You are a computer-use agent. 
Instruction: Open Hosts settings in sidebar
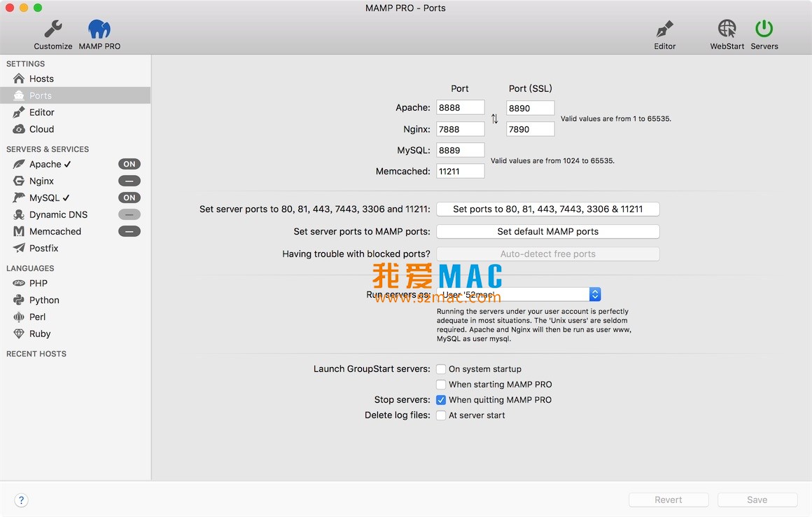coord(41,78)
